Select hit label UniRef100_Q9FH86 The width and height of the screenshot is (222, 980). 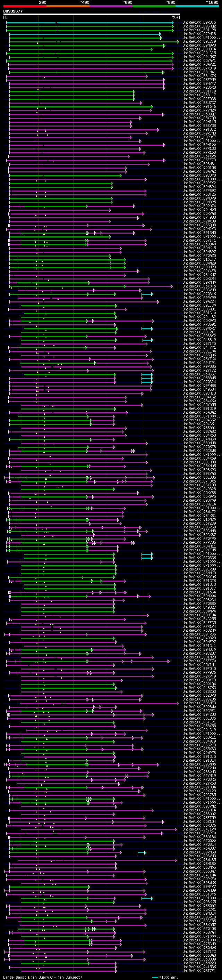pyautogui.click(x=199, y=386)
